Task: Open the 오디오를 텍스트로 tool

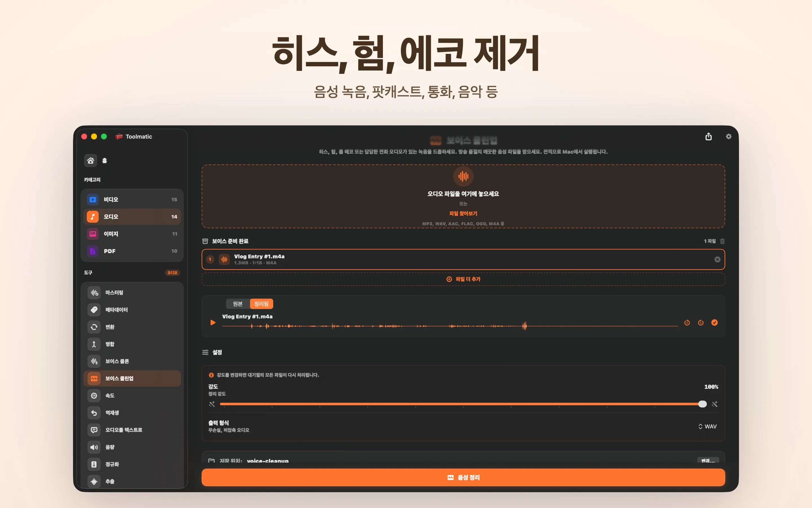Action: [132, 430]
